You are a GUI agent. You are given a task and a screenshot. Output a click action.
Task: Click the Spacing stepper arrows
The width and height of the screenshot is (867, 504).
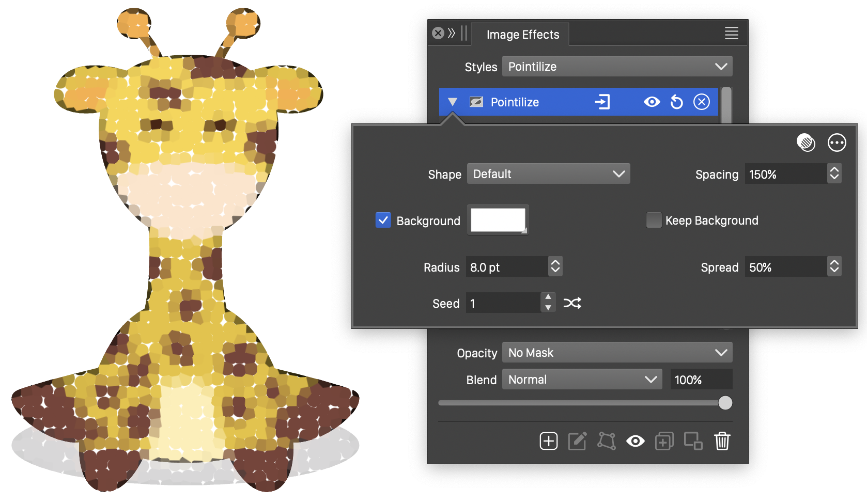834,174
